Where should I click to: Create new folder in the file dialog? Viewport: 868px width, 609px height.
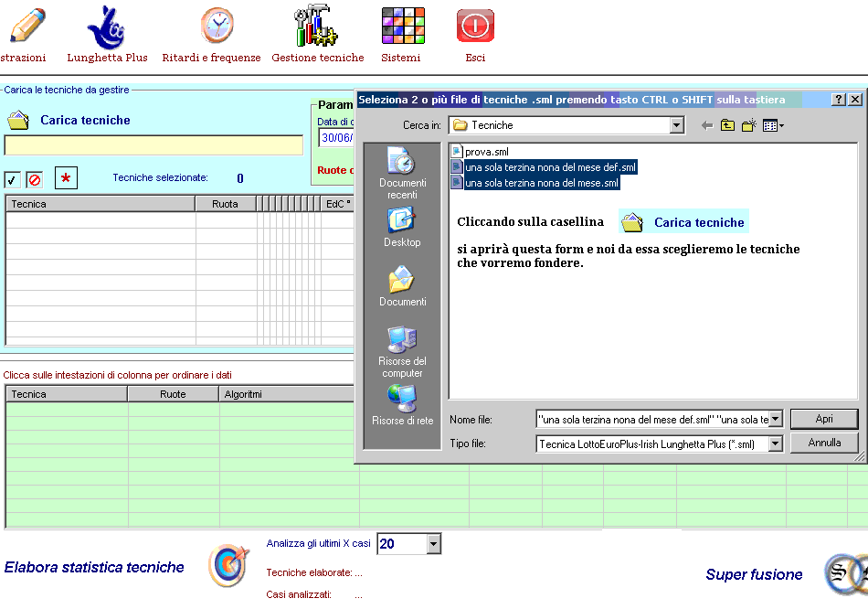pyautogui.click(x=749, y=125)
